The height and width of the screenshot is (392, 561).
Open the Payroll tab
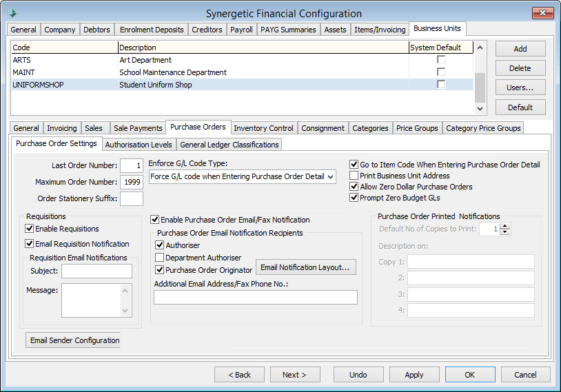pyautogui.click(x=241, y=30)
